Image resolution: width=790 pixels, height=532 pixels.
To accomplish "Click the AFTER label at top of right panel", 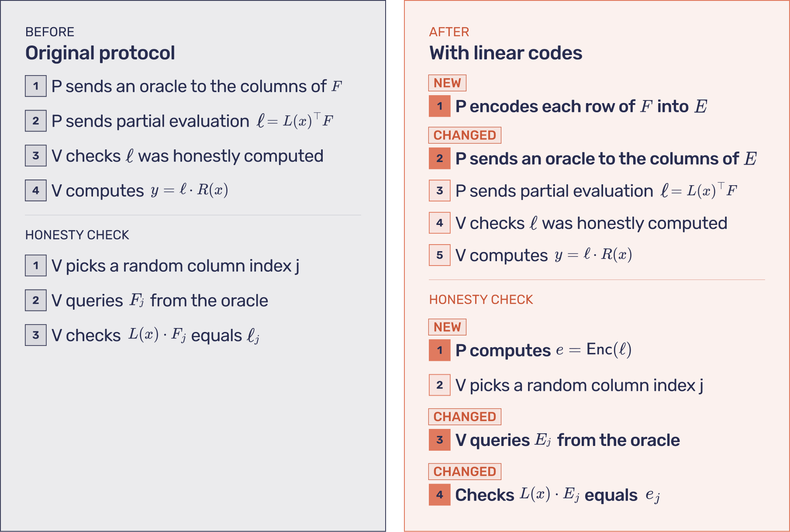I will click(x=449, y=32).
